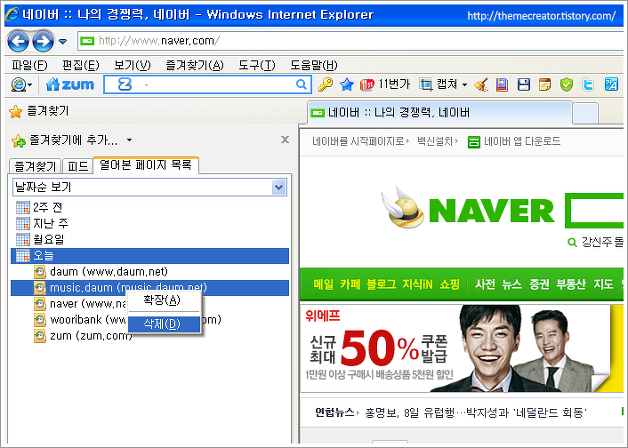Choose 삭제(D) in the context menu
The height and width of the screenshot is (448, 628).
click(164, 324)
